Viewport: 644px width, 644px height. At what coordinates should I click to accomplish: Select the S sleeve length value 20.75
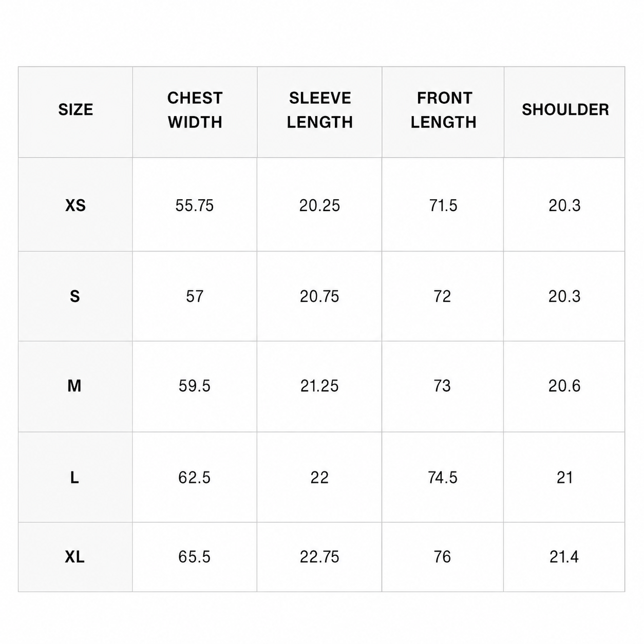click(x=319, y=296)
